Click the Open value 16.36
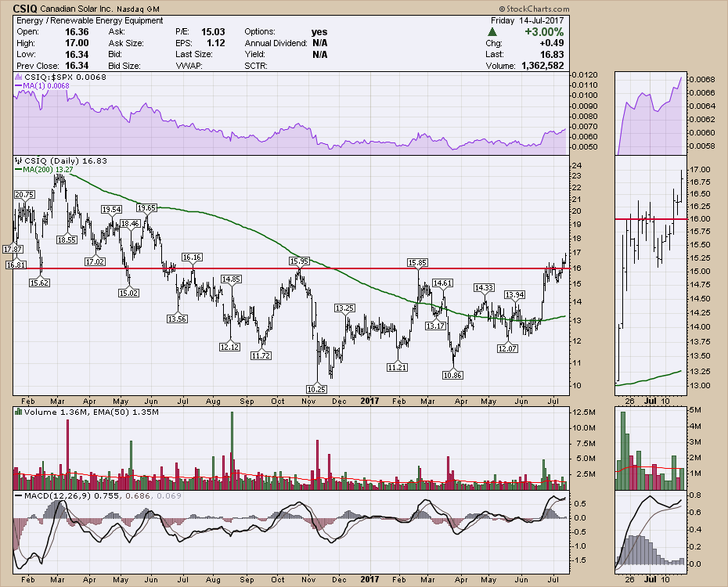 (x=77, y=32)
